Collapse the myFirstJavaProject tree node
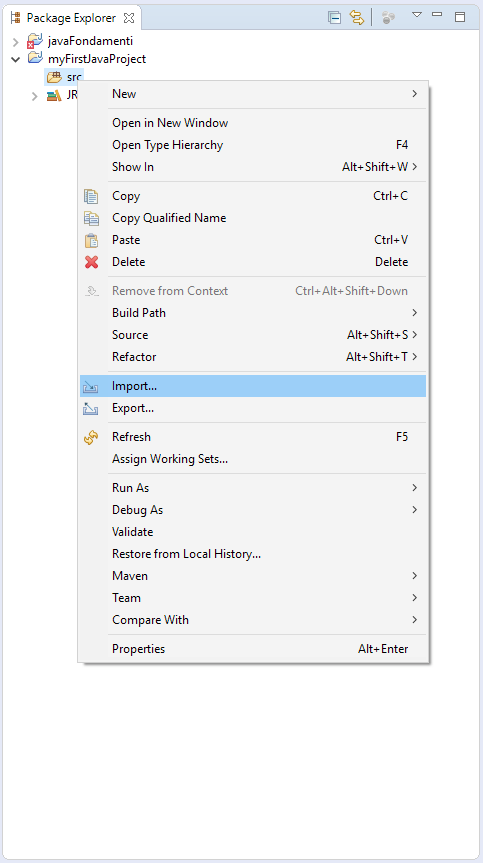 coord(15,58)
